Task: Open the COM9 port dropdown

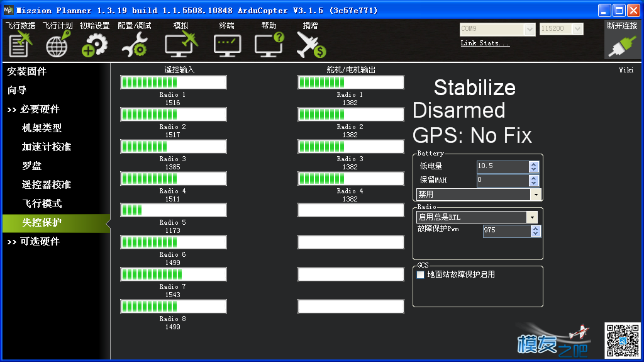Action: [x=530, y=29]
